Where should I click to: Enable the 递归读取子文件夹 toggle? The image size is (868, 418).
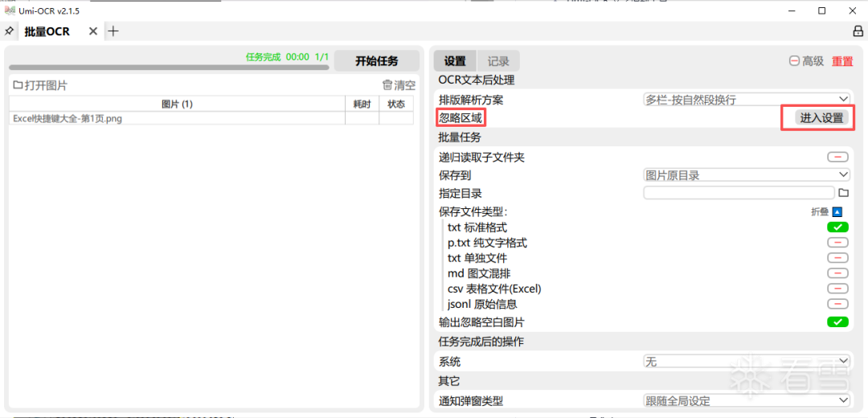point(837,158)
